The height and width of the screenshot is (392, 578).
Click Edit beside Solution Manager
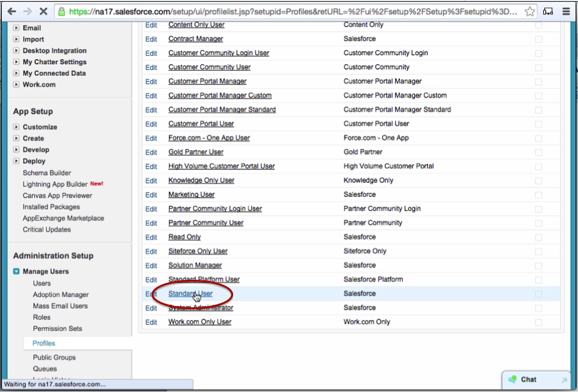coord(151,266)
